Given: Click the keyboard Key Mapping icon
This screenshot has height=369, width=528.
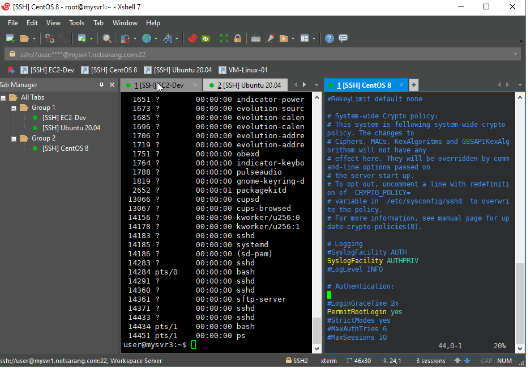Looking at the screenshot, I should click(256, 39).
